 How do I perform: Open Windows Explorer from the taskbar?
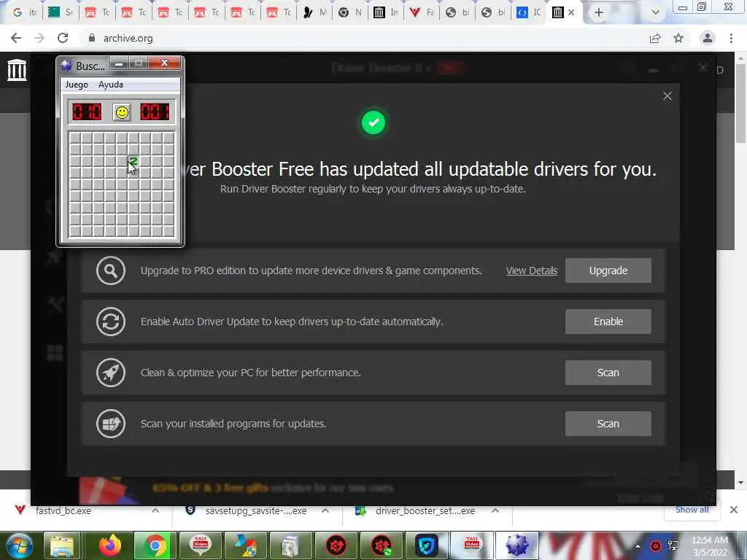click(62, 545)
